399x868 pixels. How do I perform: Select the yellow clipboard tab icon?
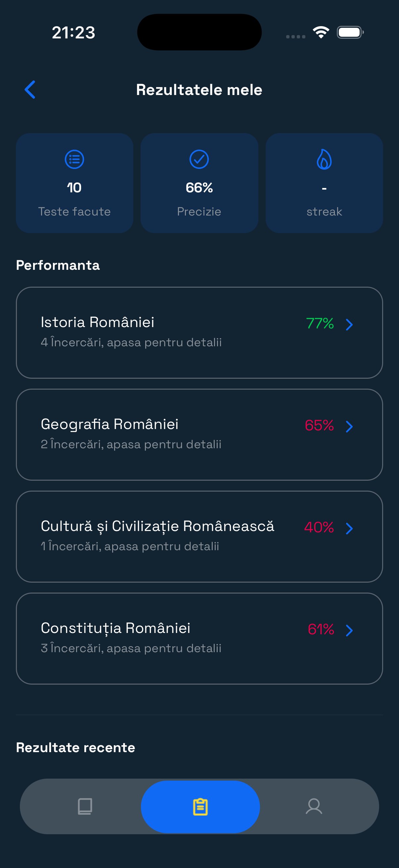click(200, 807)
